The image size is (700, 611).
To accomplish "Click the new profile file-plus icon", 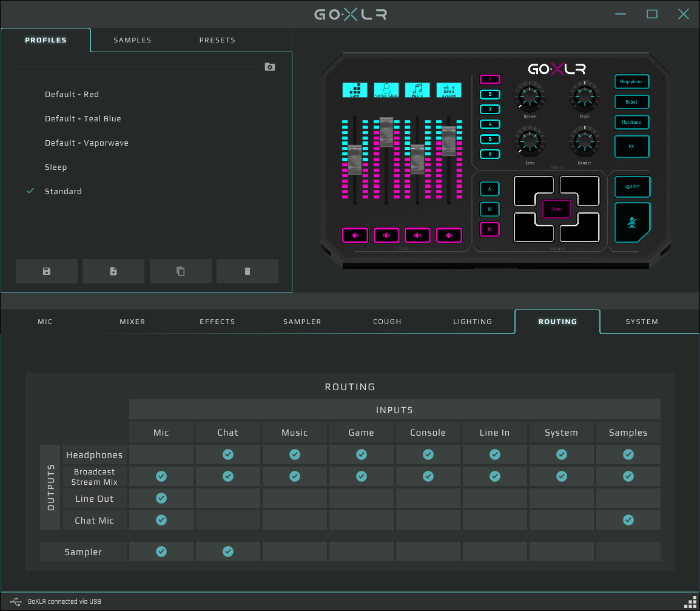I will pos(113,271).
